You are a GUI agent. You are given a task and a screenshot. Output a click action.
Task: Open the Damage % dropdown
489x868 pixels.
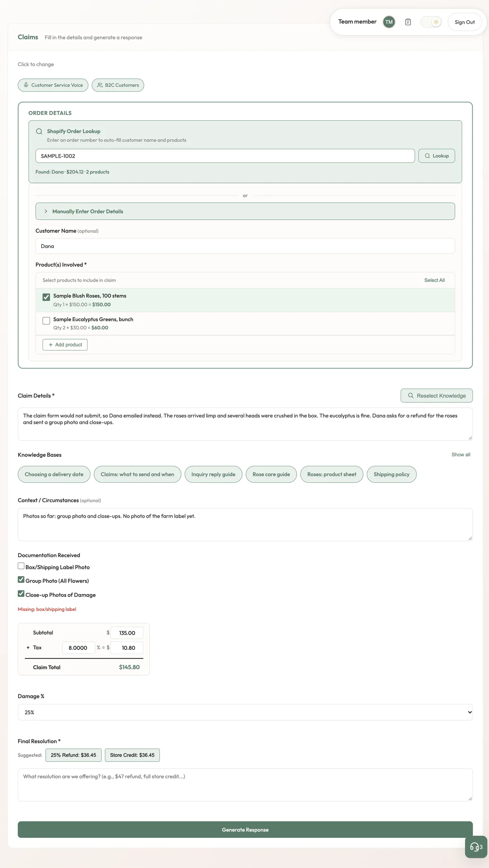coord(245,712)
